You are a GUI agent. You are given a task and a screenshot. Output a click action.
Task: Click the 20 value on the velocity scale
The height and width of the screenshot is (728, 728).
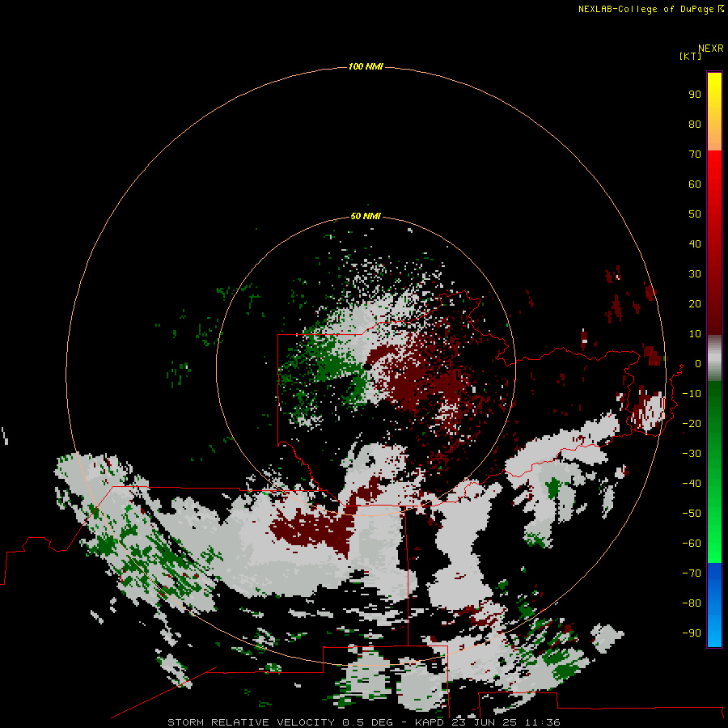695,303
